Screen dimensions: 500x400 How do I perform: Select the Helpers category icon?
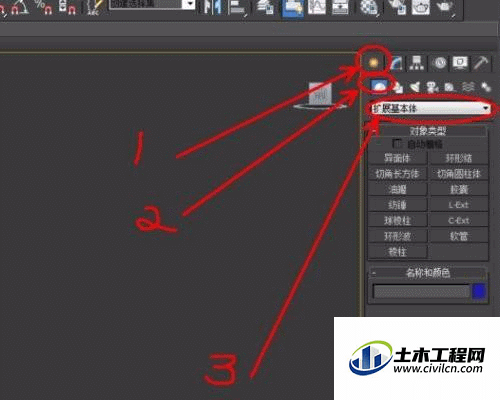tap(450, 87)
